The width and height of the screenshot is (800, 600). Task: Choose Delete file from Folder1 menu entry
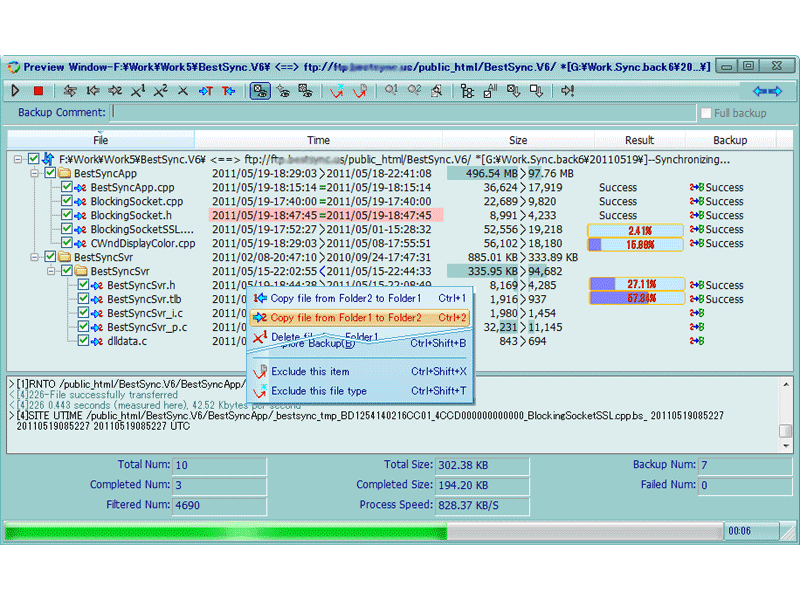[x=324, y=335]
